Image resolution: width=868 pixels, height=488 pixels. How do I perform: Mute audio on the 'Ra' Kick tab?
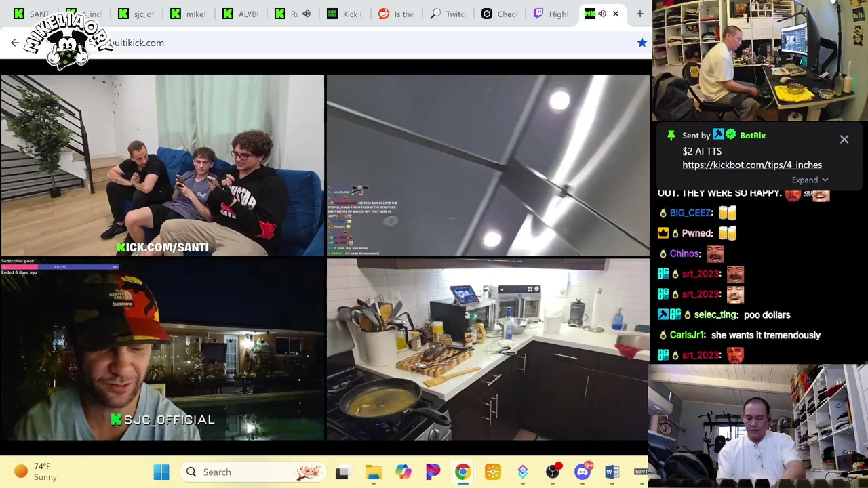306,14
